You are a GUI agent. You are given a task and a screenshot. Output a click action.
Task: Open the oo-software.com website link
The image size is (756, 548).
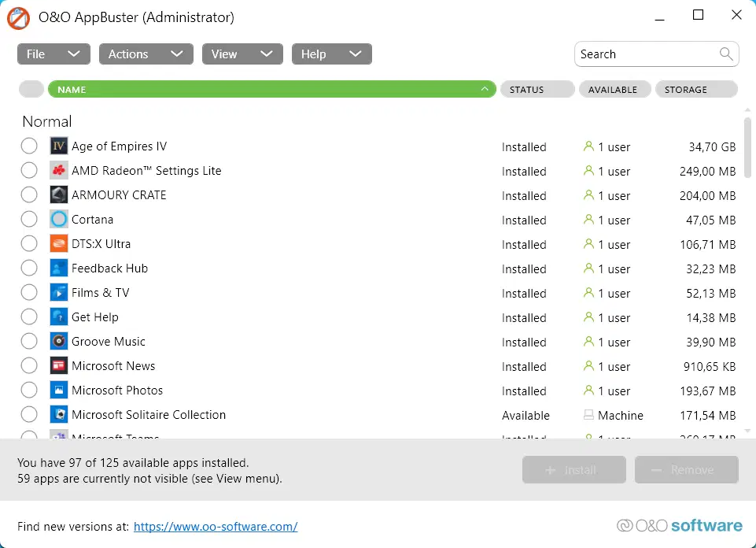point(216,527)
